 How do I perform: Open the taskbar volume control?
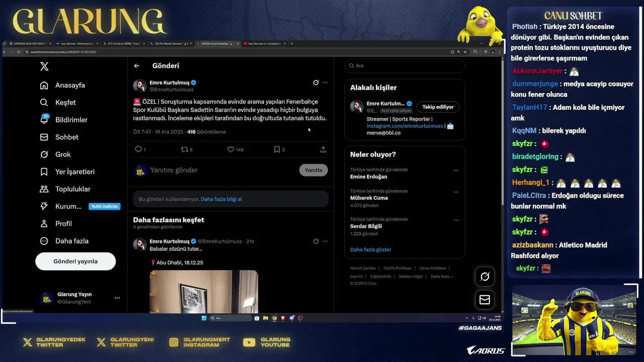(484, 318)
